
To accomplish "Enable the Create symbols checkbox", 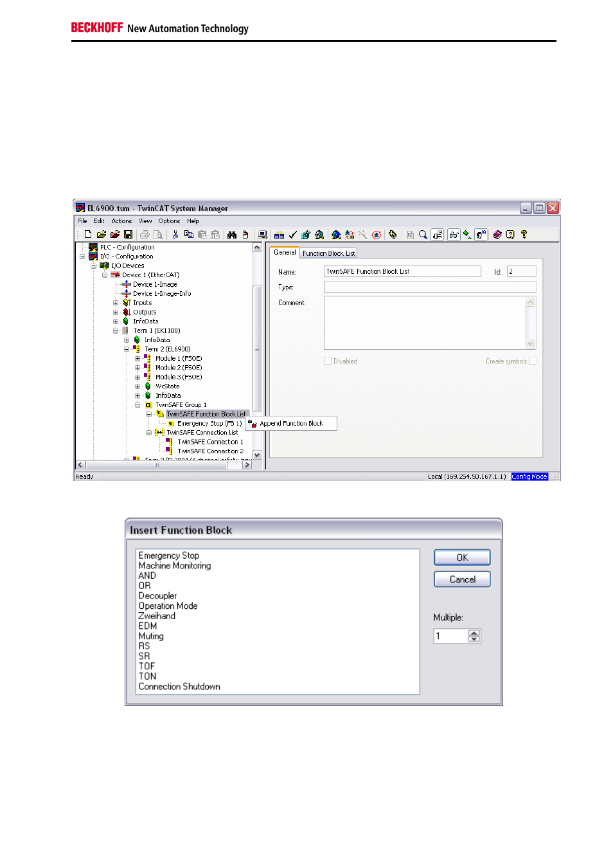I will (x=533, y=361).
